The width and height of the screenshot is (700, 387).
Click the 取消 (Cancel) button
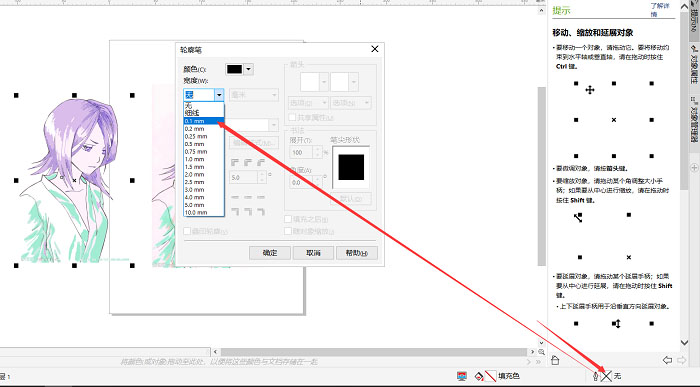[x=313, y=253]
